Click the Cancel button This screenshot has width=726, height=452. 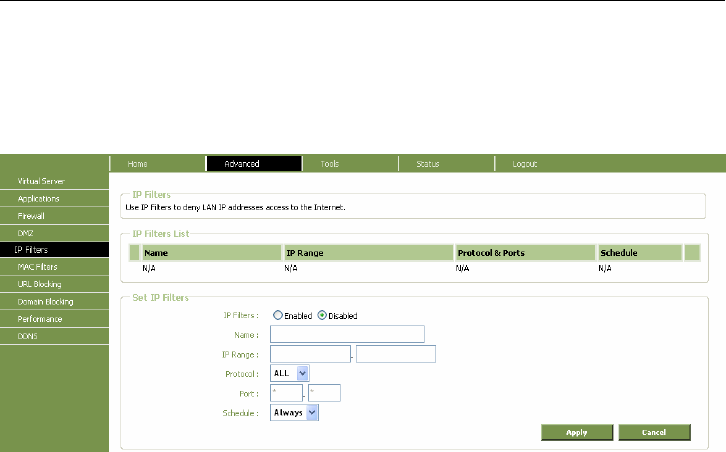(654, 432)
